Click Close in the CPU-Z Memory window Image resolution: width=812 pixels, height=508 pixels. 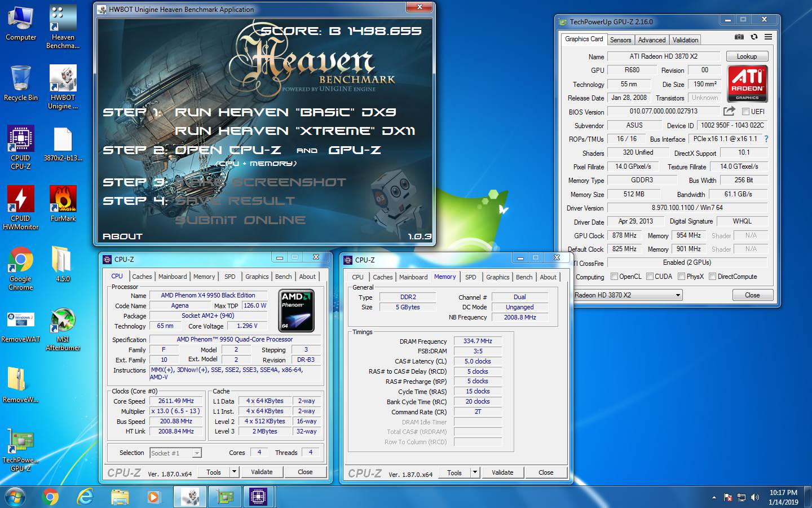(x=546, y=472)
